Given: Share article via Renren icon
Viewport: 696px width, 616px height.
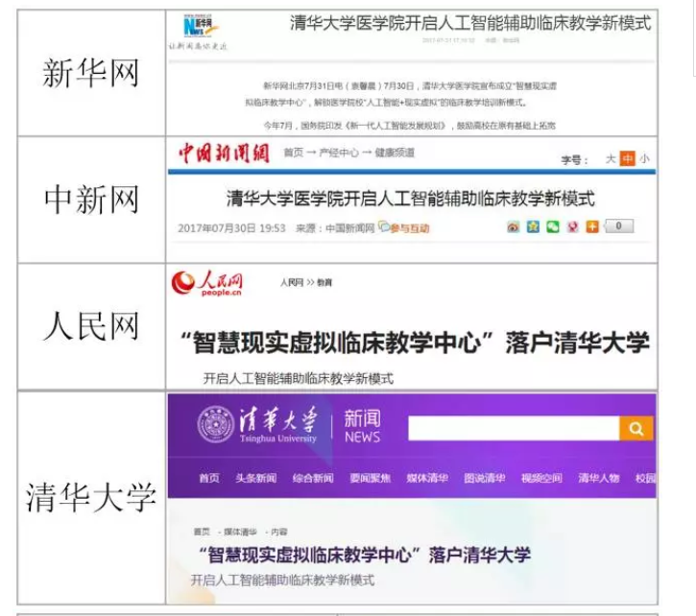Looking at the screenshot, I should pos(572,226).
